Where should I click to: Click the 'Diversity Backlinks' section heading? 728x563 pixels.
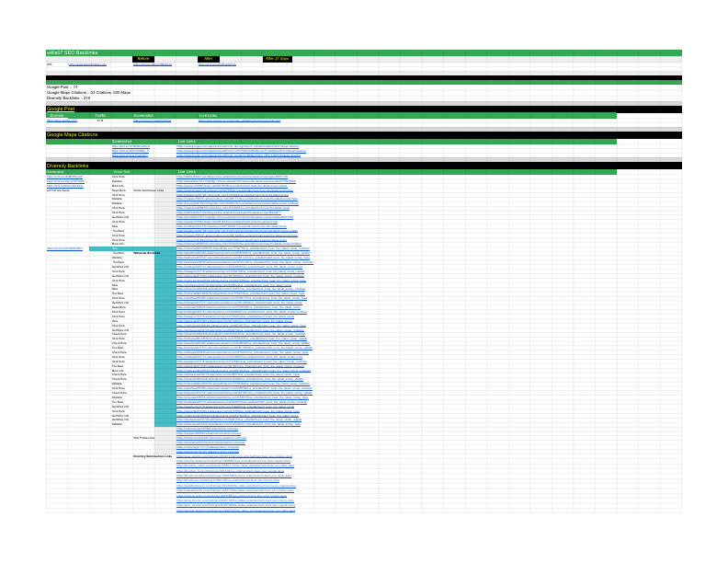(x=67, y=166)
